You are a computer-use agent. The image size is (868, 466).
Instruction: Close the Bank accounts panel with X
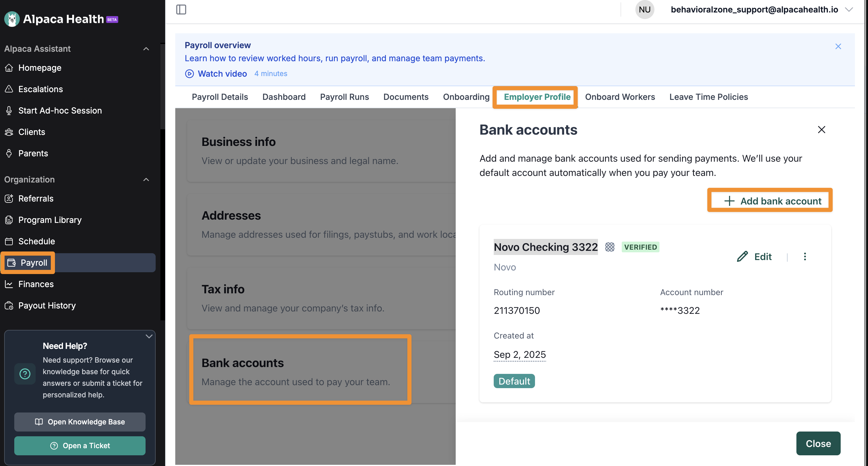(821, 130)
